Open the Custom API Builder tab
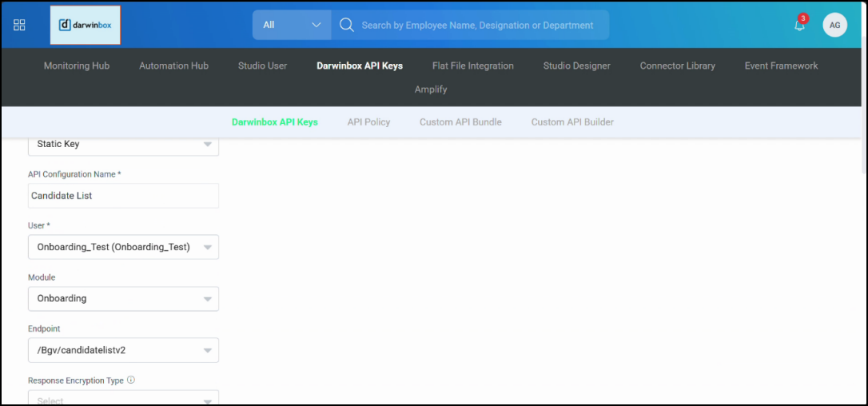This screenshot has width=868, height=406. coord(572,122)
